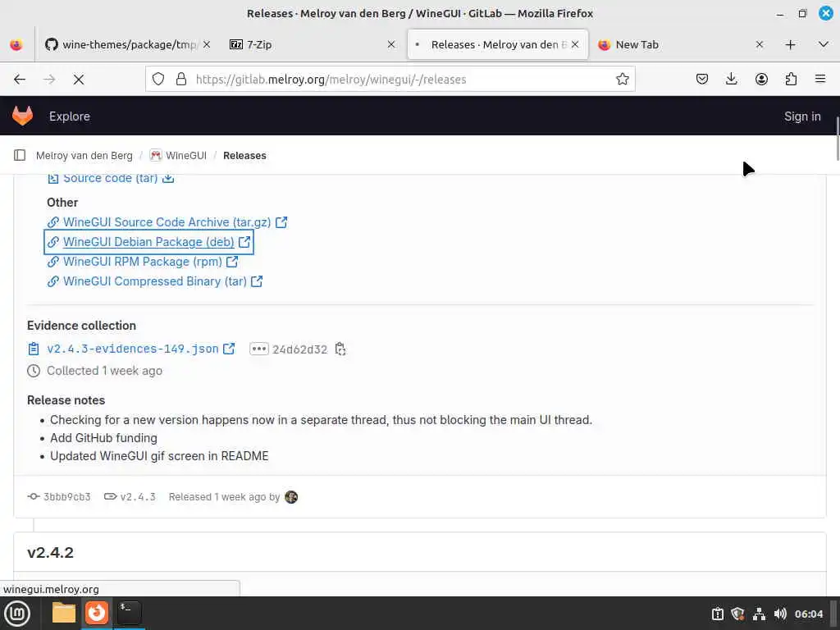Open the extensions puzzle icon

[791, 80]
